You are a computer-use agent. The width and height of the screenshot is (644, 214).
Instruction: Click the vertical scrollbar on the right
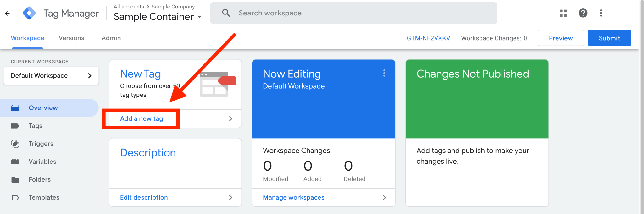pyautogui.click(x=642, y=107)
